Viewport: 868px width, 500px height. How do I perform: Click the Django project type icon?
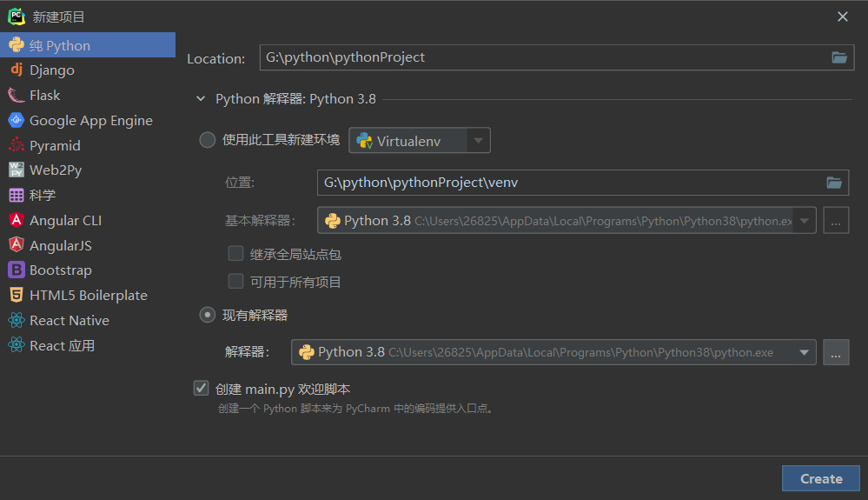[x=16, y=70]
